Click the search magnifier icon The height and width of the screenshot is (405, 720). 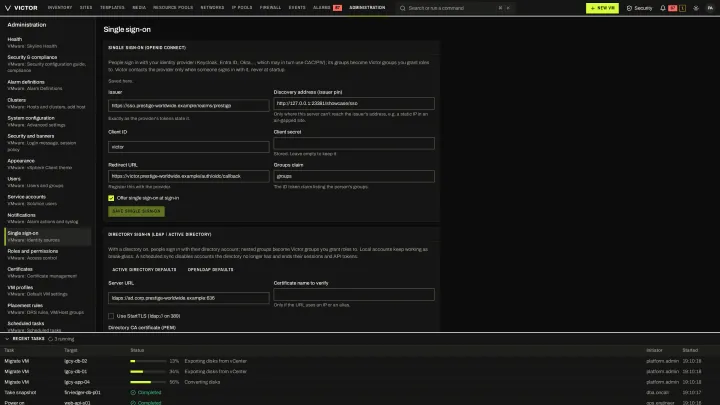tap(403, 8)
